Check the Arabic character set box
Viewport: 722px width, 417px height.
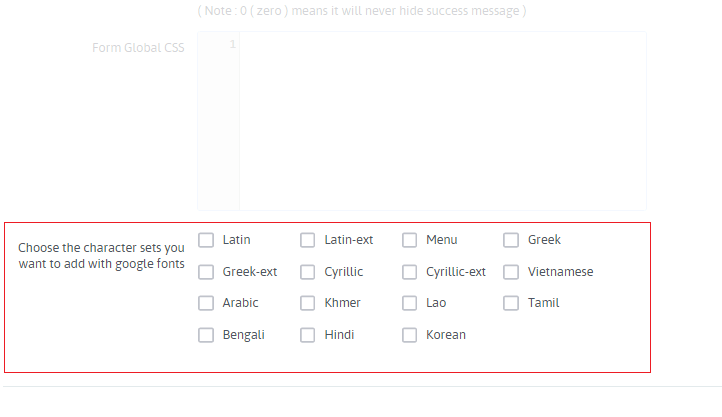[x=206, y=303]
